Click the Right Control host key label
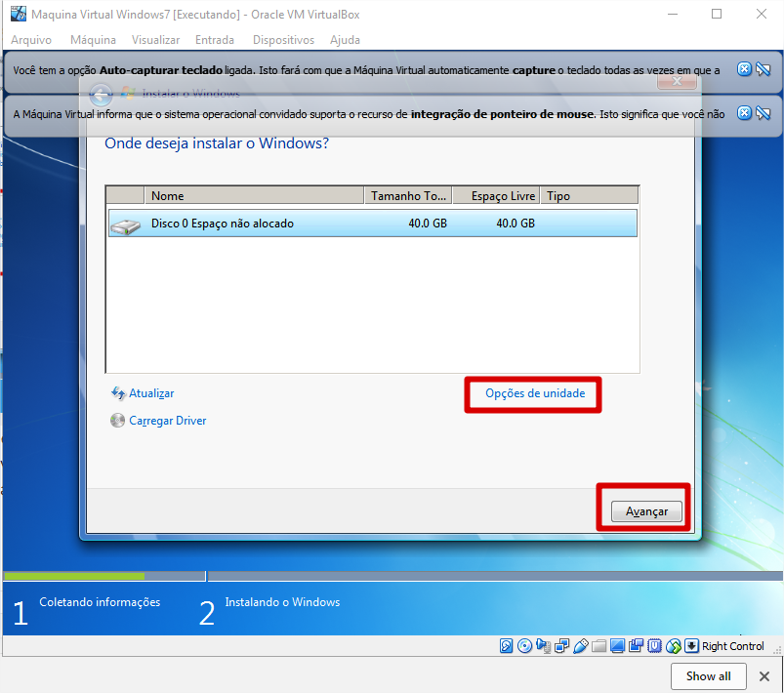784x693 pixels. point(732,646)
